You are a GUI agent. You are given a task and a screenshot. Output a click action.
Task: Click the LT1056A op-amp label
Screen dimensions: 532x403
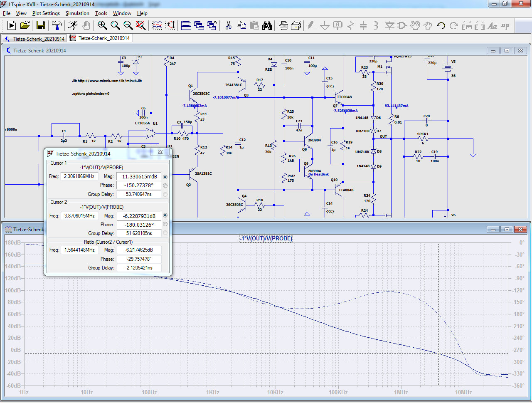pos(142,123)
